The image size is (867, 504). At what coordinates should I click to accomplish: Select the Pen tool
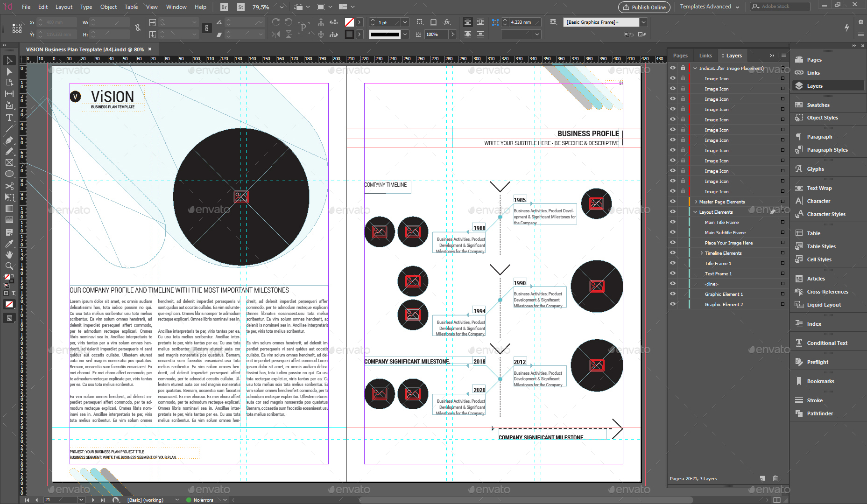point(9,140)
